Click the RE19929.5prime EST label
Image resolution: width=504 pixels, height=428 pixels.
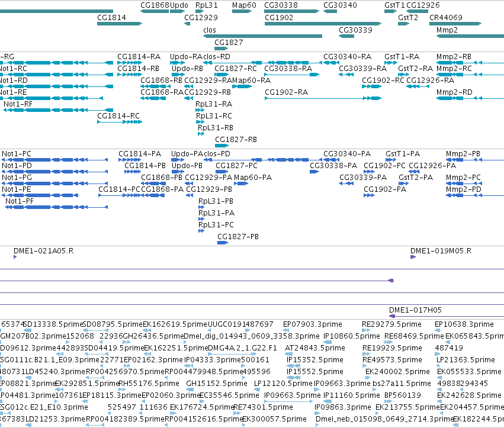(x=392, y=348)
